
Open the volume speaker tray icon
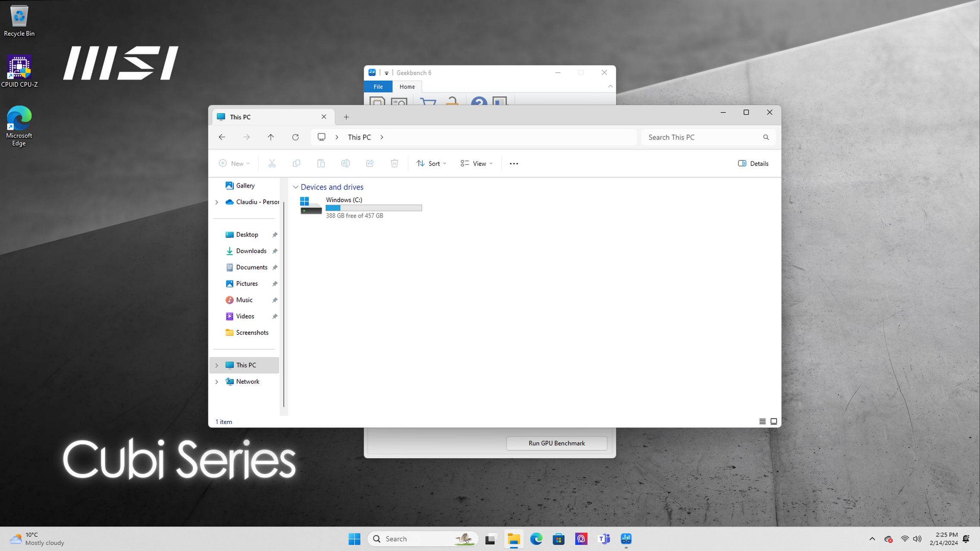(x=917, y=539)
